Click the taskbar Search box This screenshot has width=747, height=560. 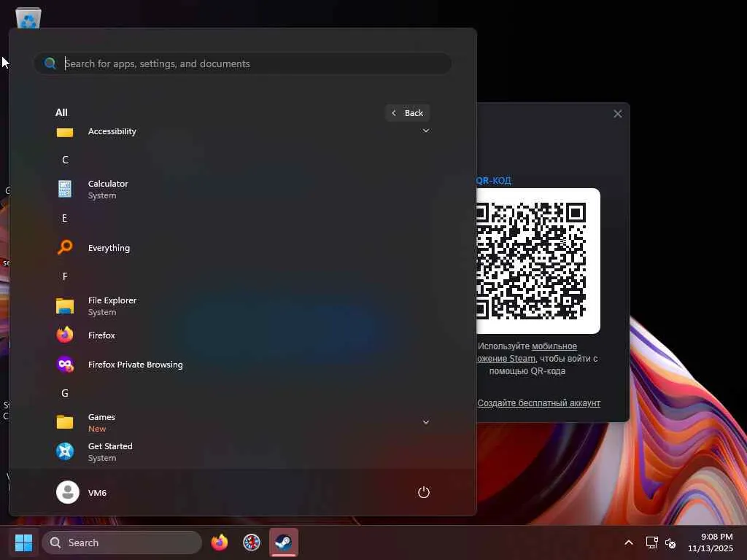(122, 542)
